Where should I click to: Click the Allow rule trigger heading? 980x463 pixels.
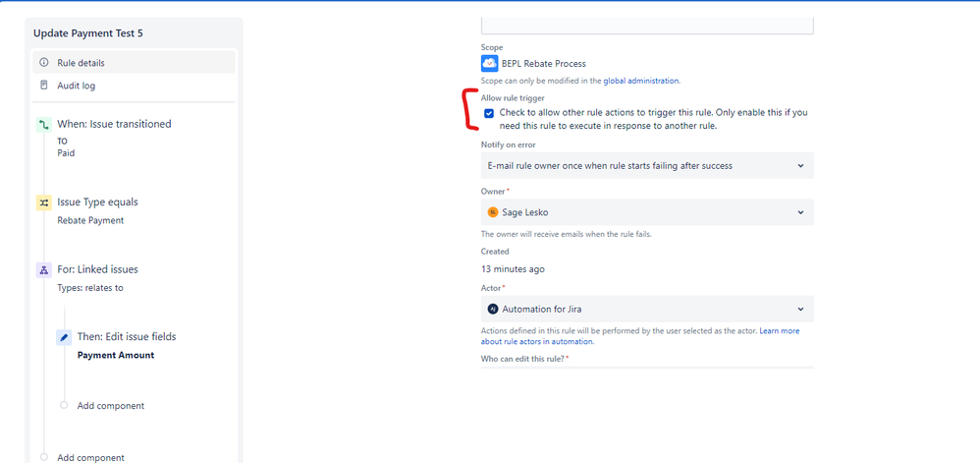(513, 97)
